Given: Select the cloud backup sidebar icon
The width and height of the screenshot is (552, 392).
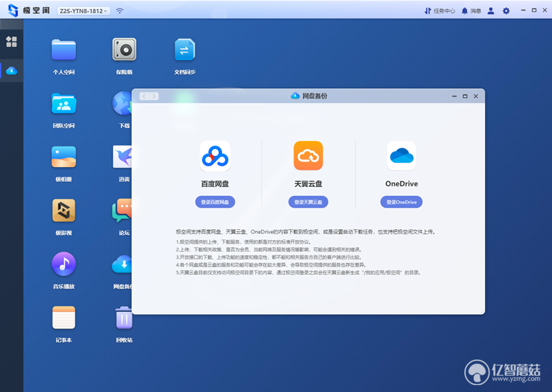Looking at the screenshot, I should (x=12, y=71).
